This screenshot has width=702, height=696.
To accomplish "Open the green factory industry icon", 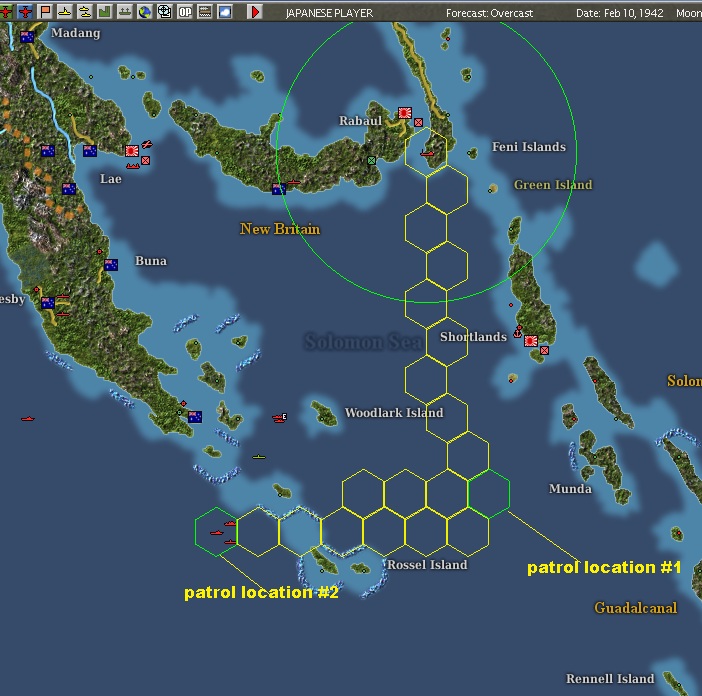I will tap(105, 12).
